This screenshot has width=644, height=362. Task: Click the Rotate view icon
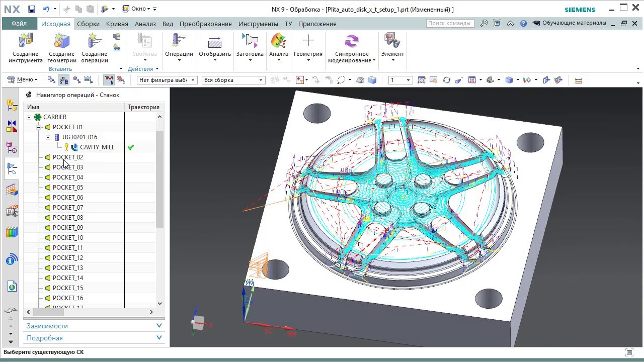click(x=446, y=80)
